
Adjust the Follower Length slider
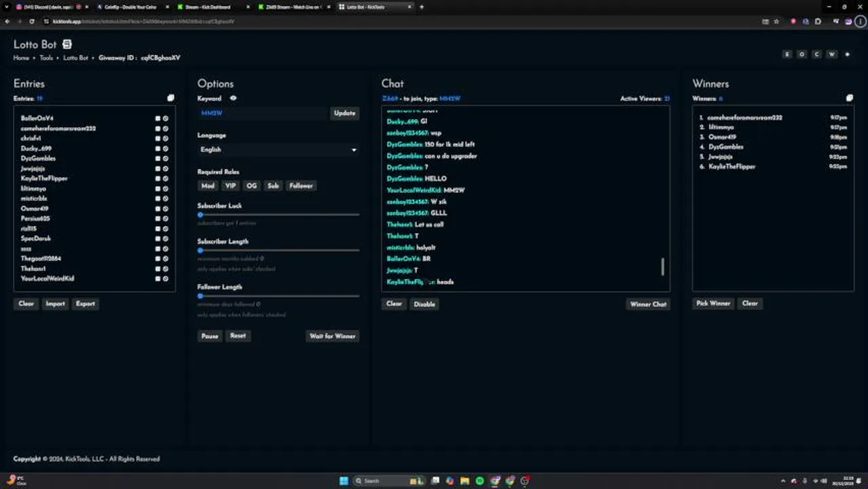(x=278, y=296)
